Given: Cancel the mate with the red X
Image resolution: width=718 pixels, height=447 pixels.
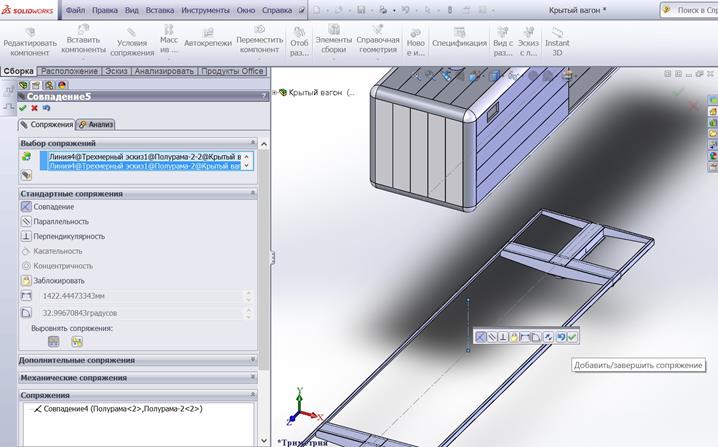Looking at the screenshot, I should pyautogui.click(x=34, y=108).
